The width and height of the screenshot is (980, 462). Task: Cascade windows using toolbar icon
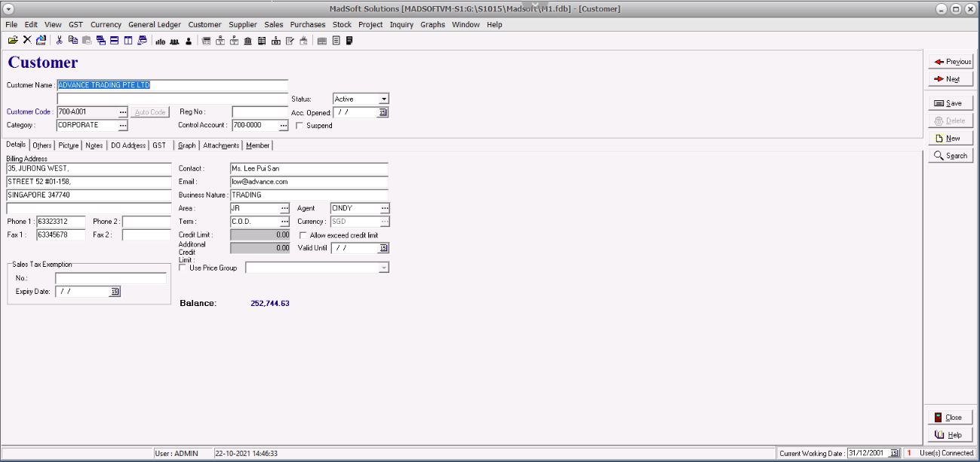[100, 40]
